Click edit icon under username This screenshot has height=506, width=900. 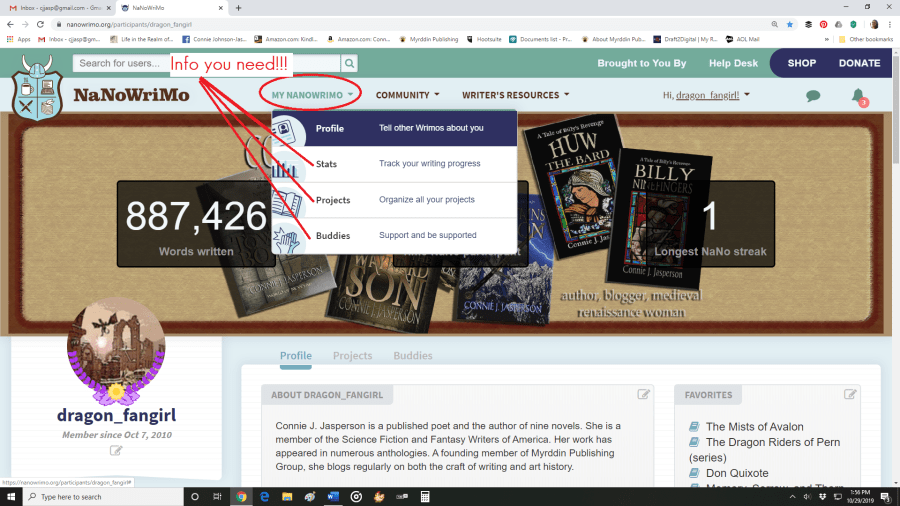pyautogui.click(x=116, y=451)
